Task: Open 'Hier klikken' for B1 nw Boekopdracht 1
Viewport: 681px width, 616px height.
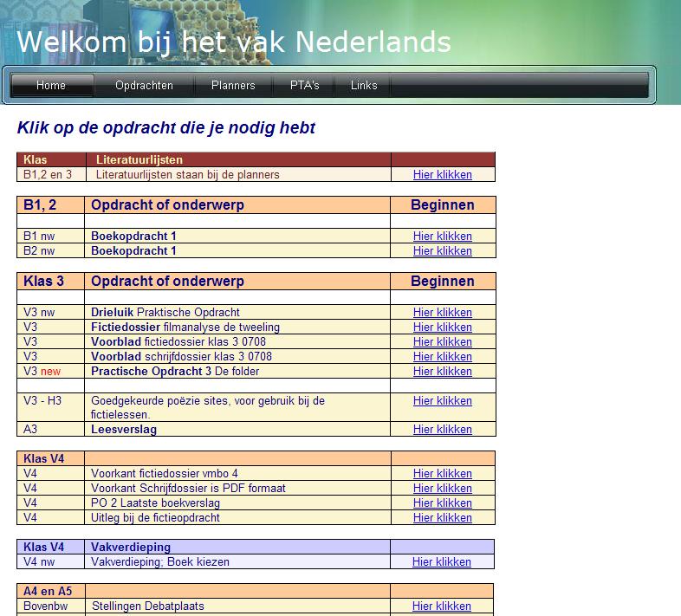Action: 442,237
